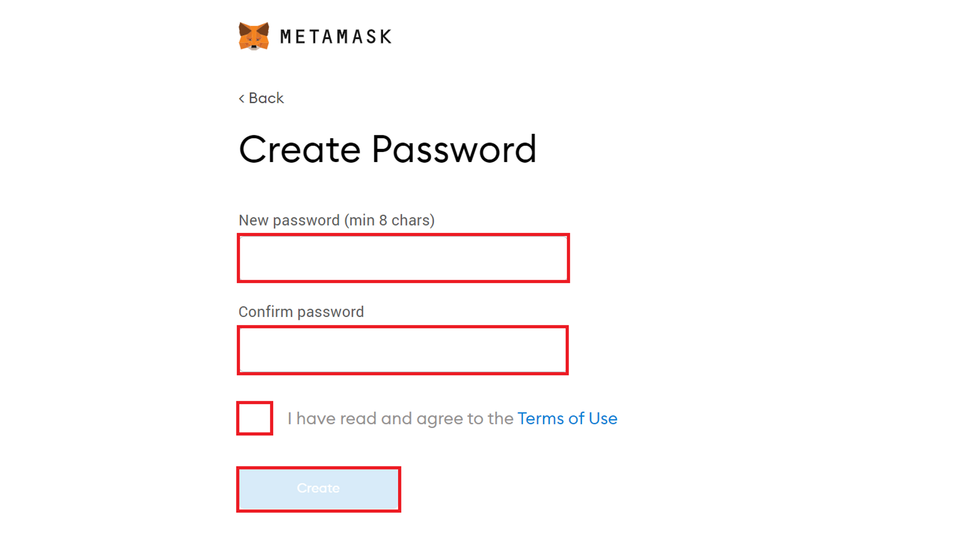The height and width of the screenshot is (560, 957).
Task: Enable the agreement checkbox above Create
Action: (x=255, y=418)
